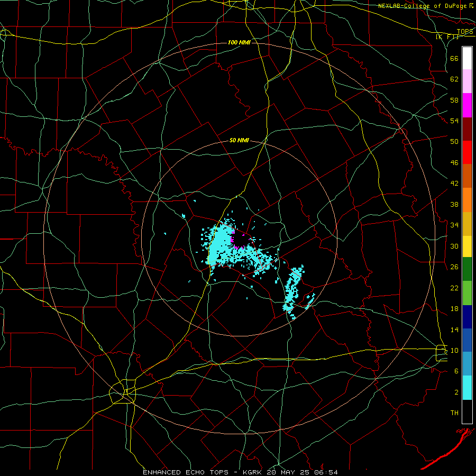This screenshot has height=476, width=476.
Task: Click the magenta 58 kft legend swatch
Action: tap(467, 105)
